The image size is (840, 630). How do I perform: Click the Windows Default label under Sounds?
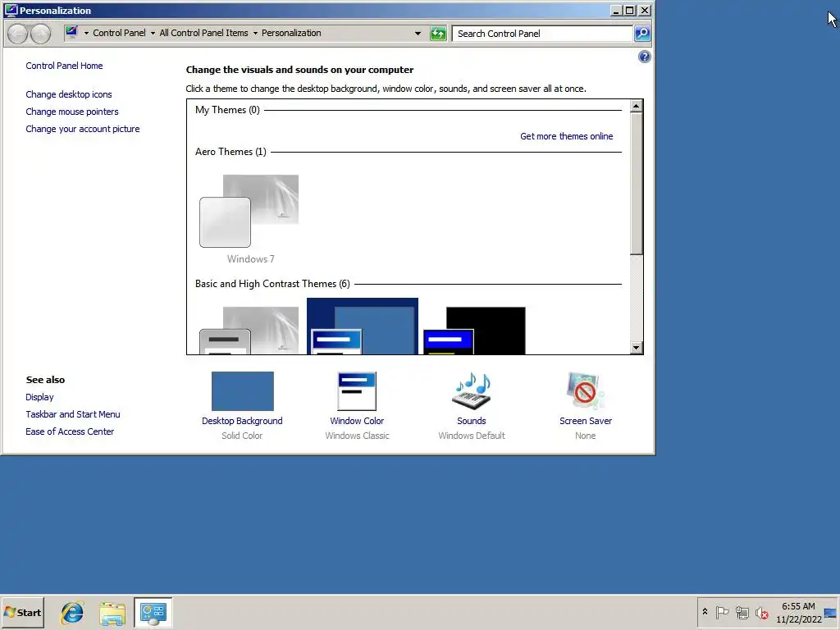tap(472, 436)
